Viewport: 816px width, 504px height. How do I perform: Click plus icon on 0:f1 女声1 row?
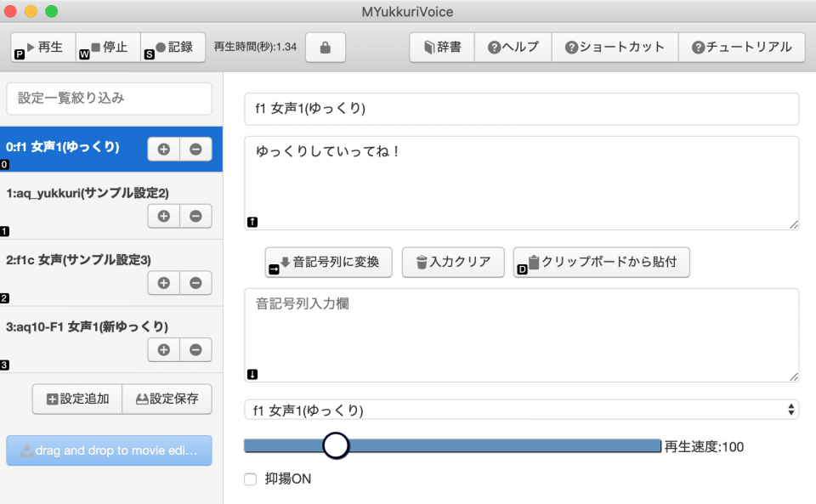164,150
